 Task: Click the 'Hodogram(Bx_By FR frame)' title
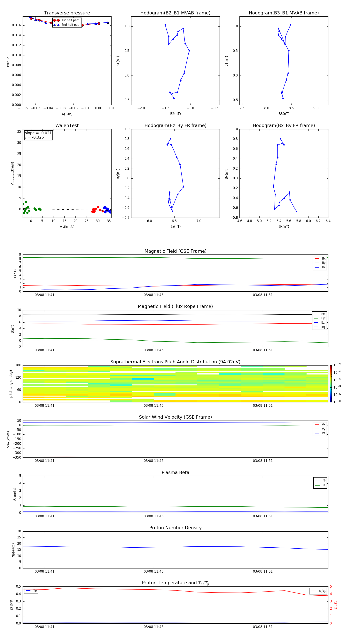click(x=284, y=125)
